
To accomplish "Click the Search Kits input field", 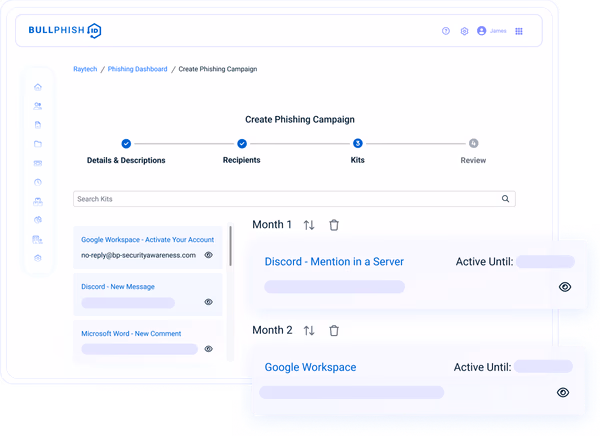I will pos(294,199).
